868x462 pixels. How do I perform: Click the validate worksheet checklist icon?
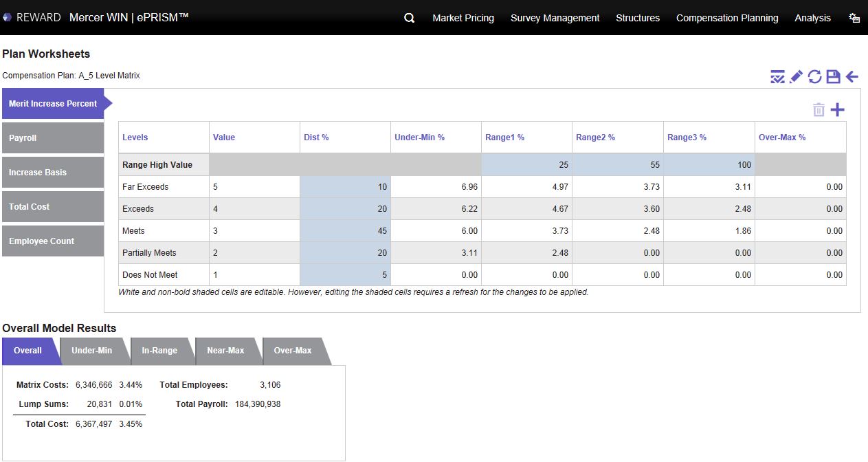click(777, 76)
